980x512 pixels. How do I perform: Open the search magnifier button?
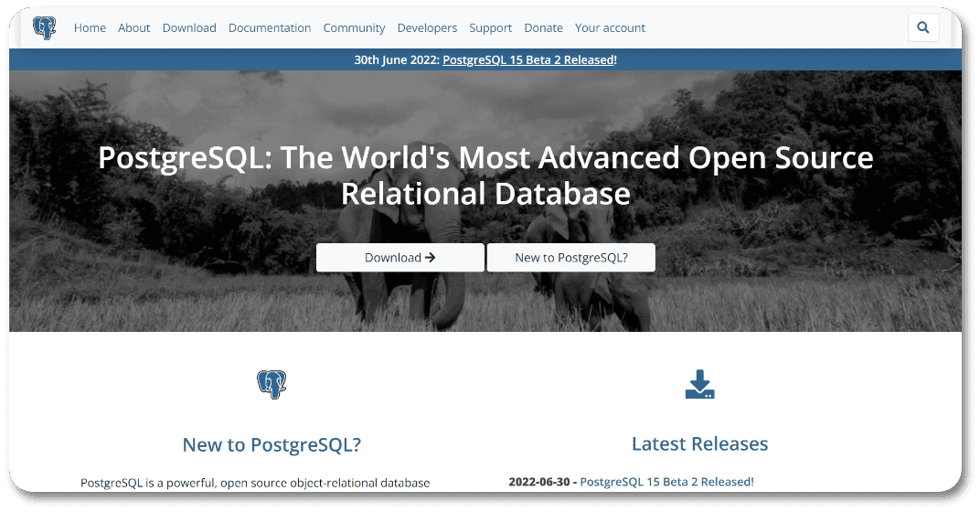click(x=923, y=27)
